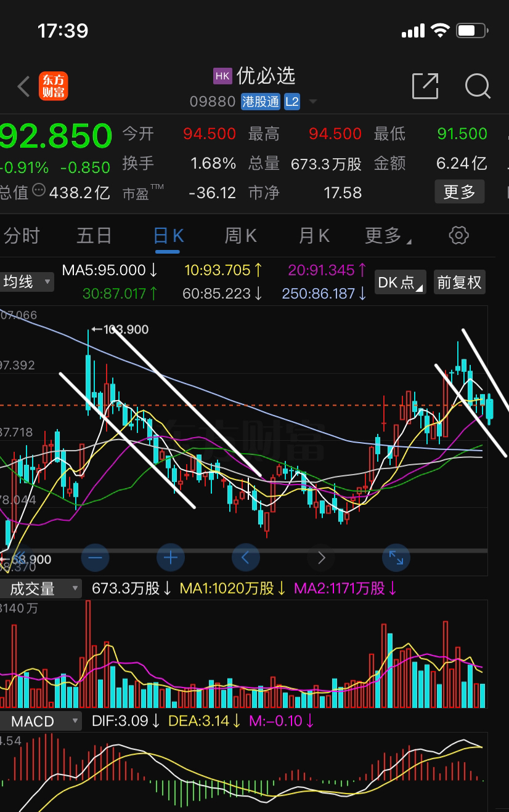The image size is (509, 812).
Task: Tap the MA1:1020万股 volume label
Action: 233,589
